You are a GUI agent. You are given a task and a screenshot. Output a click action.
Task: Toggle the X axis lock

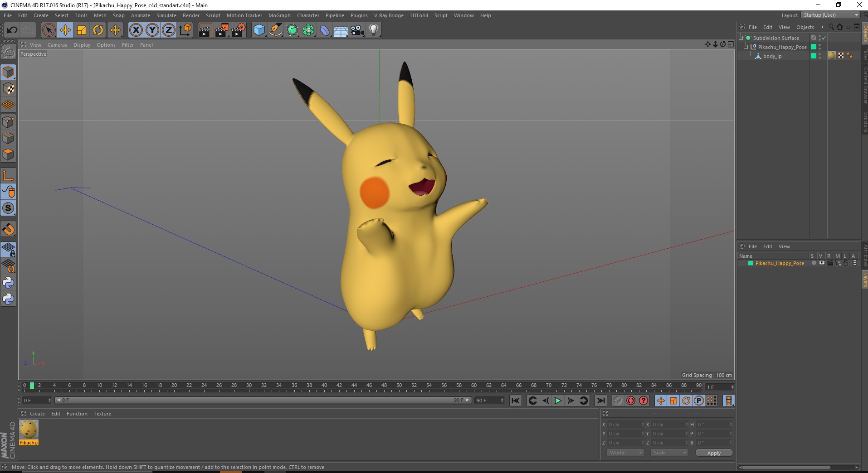(136, 30)
